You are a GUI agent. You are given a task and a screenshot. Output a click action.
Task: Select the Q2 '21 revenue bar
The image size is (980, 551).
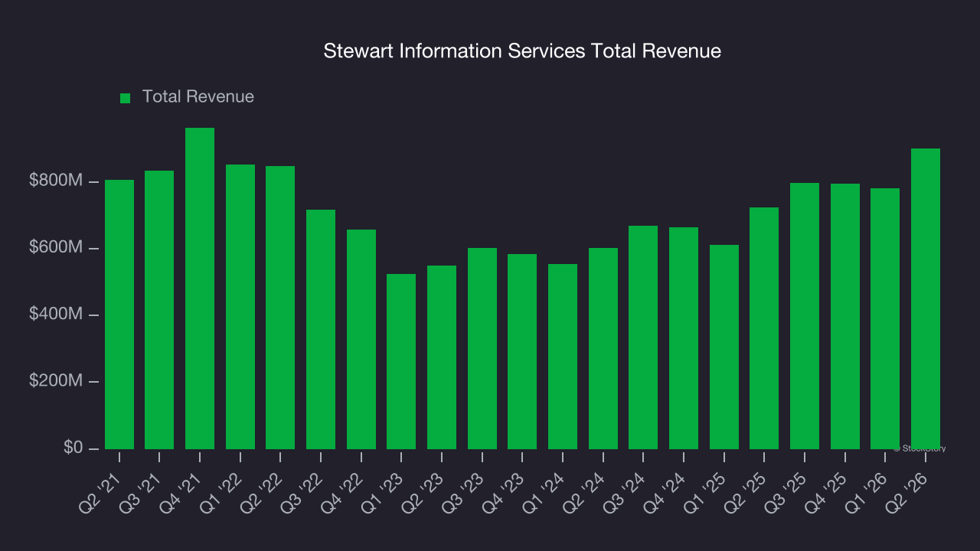coord(119,315)
